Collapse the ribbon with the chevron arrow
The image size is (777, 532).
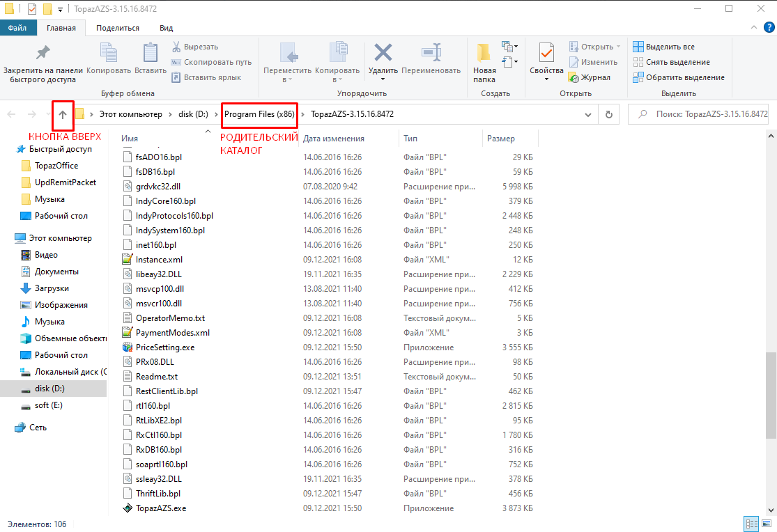click(754, 27)
